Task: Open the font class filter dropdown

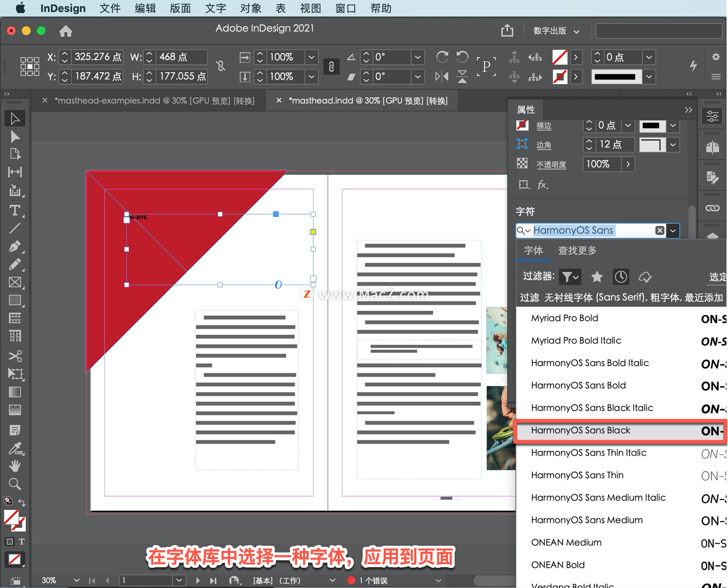Action: 570,277
